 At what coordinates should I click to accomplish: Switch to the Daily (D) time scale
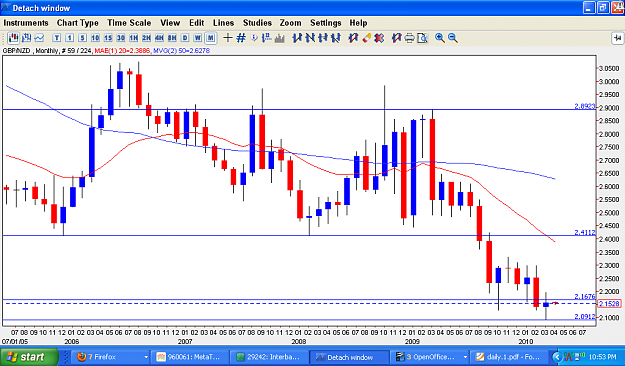(185, 38)
